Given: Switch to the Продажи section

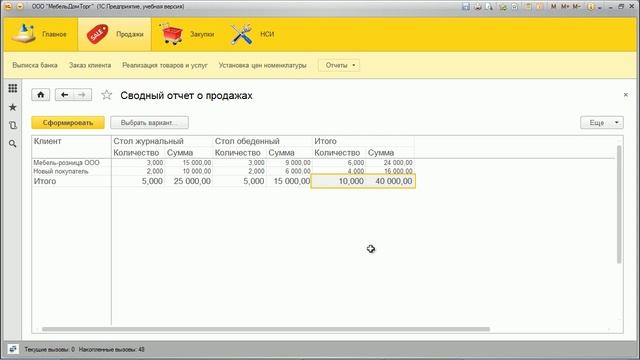Looking at the screenshot, I should [x=115, y=34].
